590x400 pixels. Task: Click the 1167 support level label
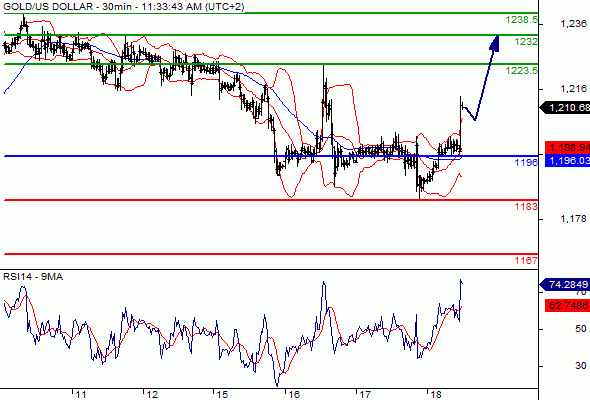(x=526, y=260)
